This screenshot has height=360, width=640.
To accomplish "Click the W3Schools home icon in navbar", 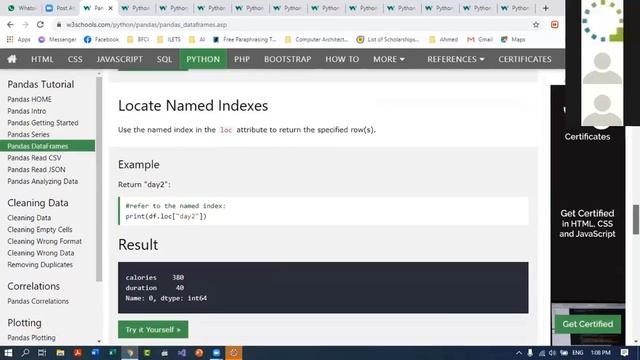I will coord(12,59).
